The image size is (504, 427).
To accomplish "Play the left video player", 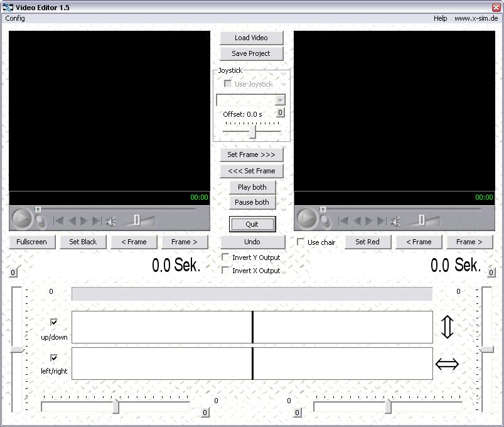I will click(x=22, y=219).
